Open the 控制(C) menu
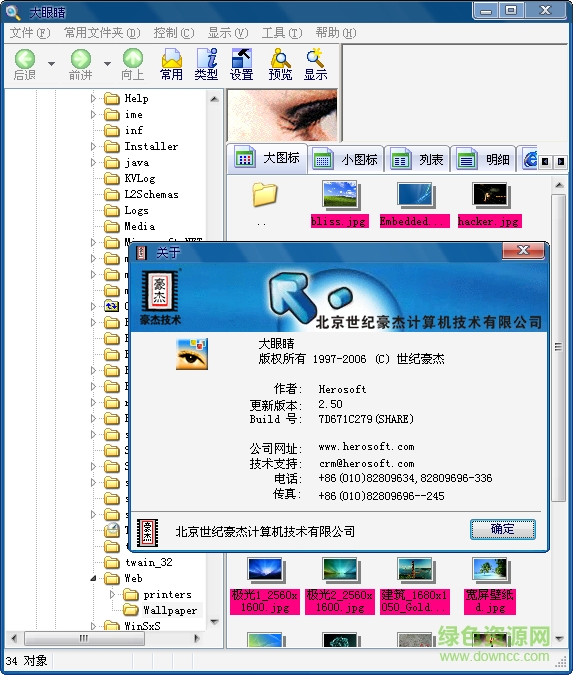The width and height of the screenshot is (573, 675). tap(174, 33)
